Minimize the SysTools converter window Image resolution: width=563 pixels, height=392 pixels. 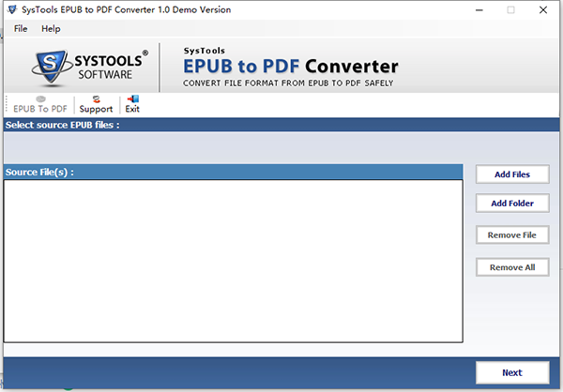479,10
